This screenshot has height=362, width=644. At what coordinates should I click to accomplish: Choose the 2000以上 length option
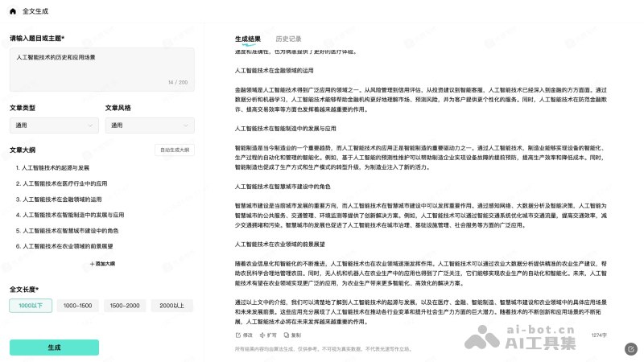coord(171,306)
